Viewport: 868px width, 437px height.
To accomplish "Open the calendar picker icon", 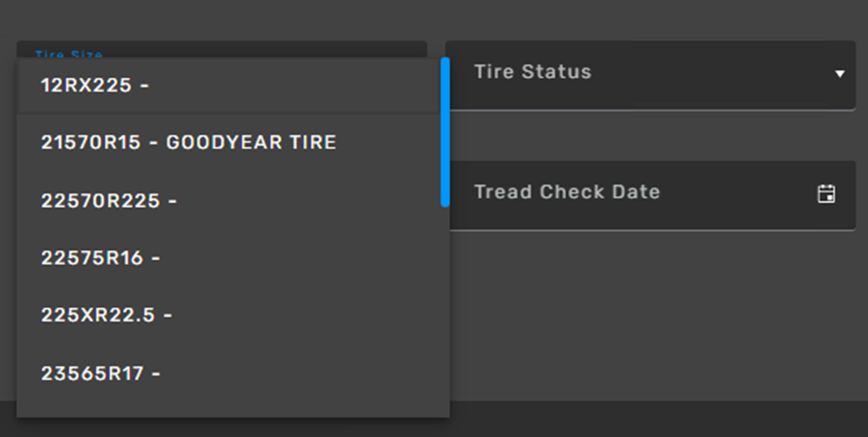I will pyautogui.click(x=826, y=193).
